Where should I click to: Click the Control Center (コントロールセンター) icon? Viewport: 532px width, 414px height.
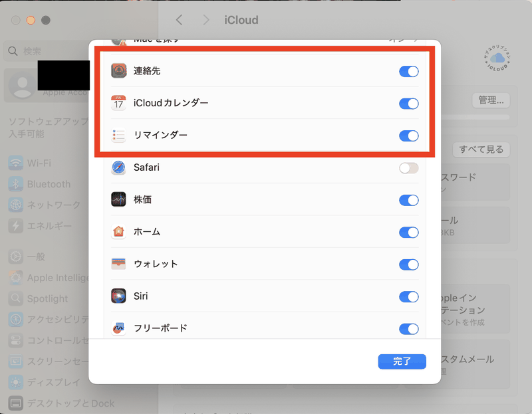point(15,340)
